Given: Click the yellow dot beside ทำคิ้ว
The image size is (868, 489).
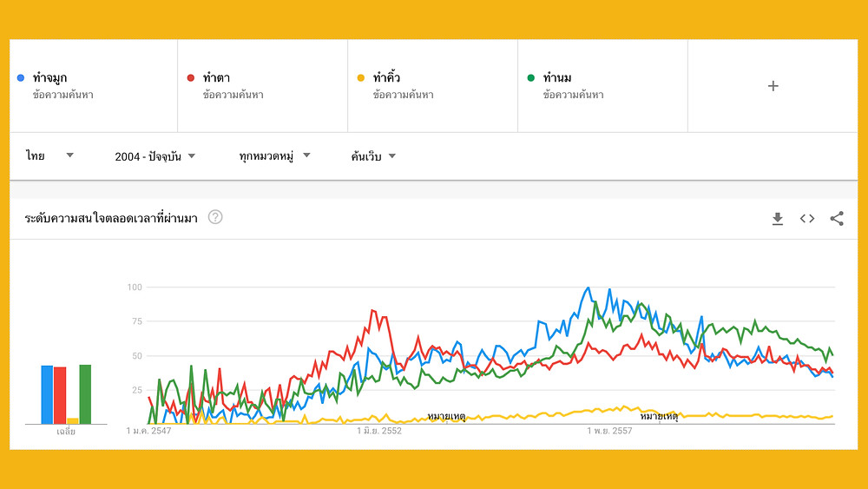Looking at the screenshot, I should [x=361, y=78].
